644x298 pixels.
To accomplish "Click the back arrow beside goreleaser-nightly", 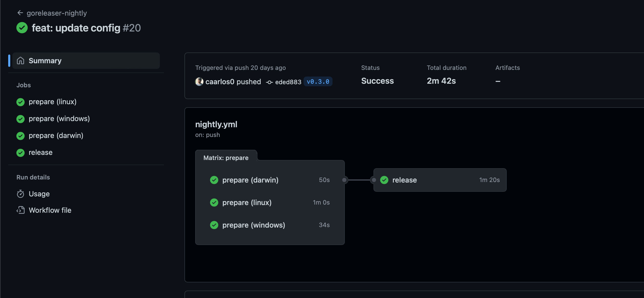I will pyautogui.click(x=20, y=13).
